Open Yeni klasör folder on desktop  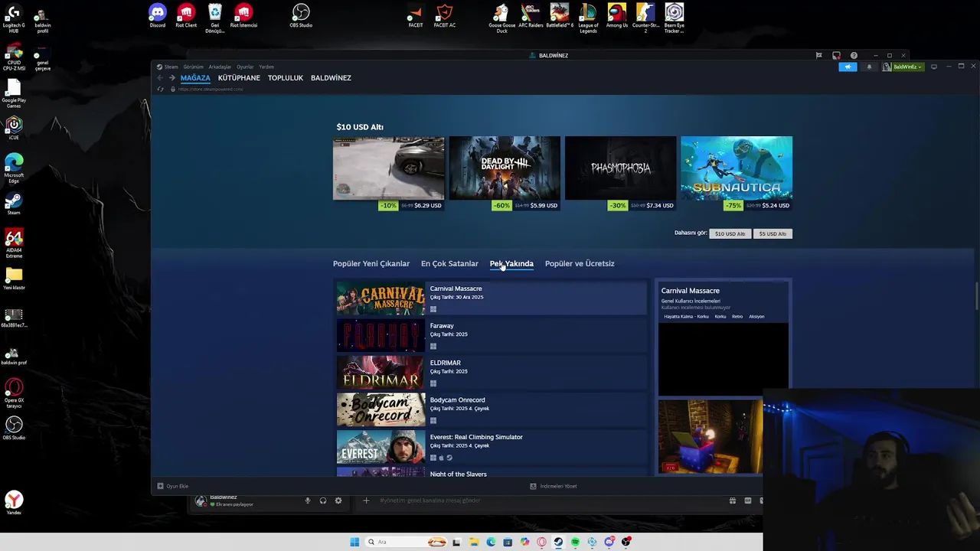tap(14, 279)
